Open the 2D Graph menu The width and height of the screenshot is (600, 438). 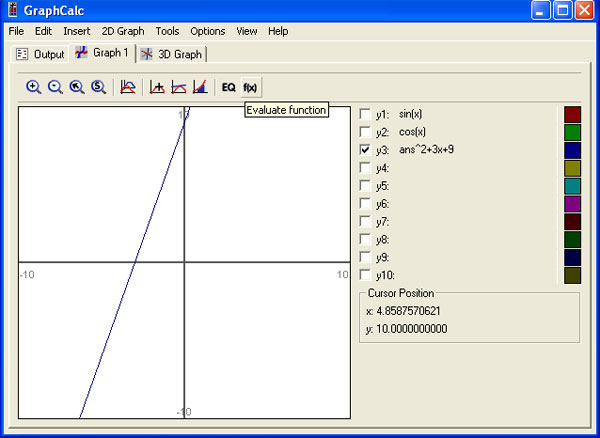click(x=123, y=31)
